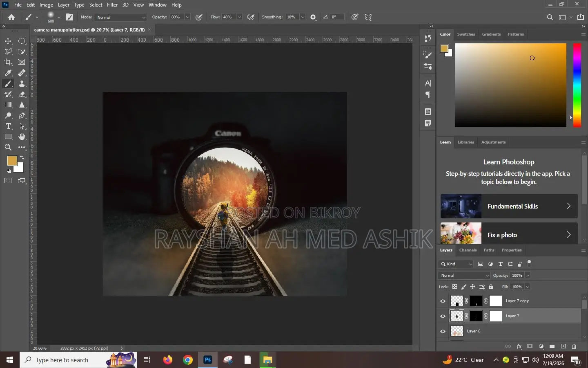Select the Zoom tool
This screenshot has height=368, width=588.
8,147
